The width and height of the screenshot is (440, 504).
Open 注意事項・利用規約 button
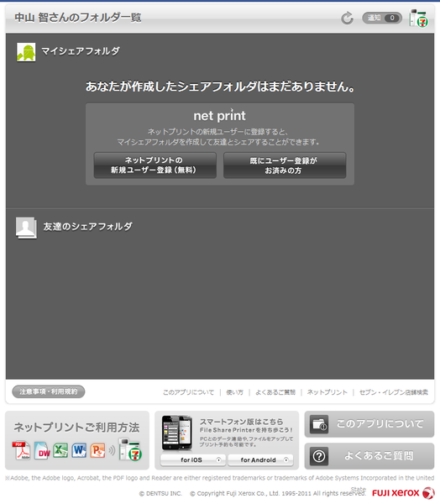pyautogui.click(x=49, y=391)
